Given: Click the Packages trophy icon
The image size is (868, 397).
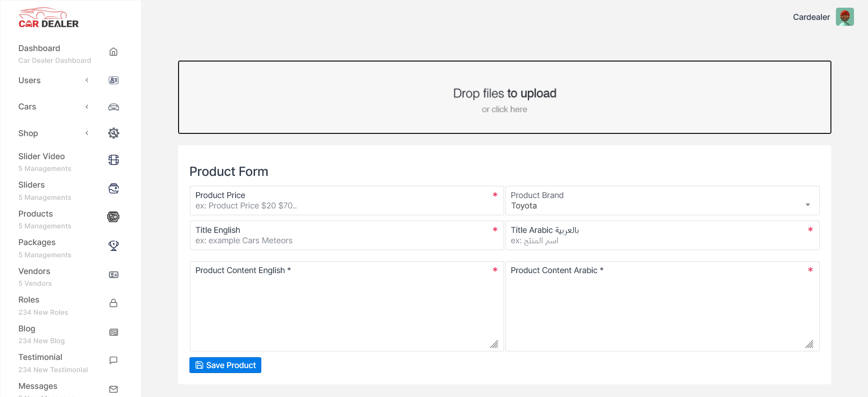Looking at the screenshot, I should (x=113, y=246).
